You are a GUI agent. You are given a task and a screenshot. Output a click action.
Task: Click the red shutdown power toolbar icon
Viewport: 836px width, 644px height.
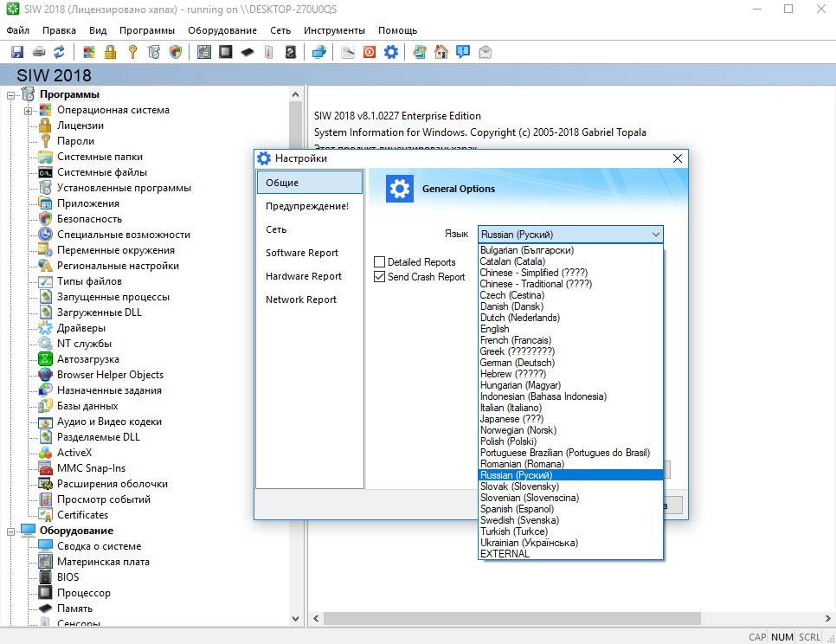point(370,52)
